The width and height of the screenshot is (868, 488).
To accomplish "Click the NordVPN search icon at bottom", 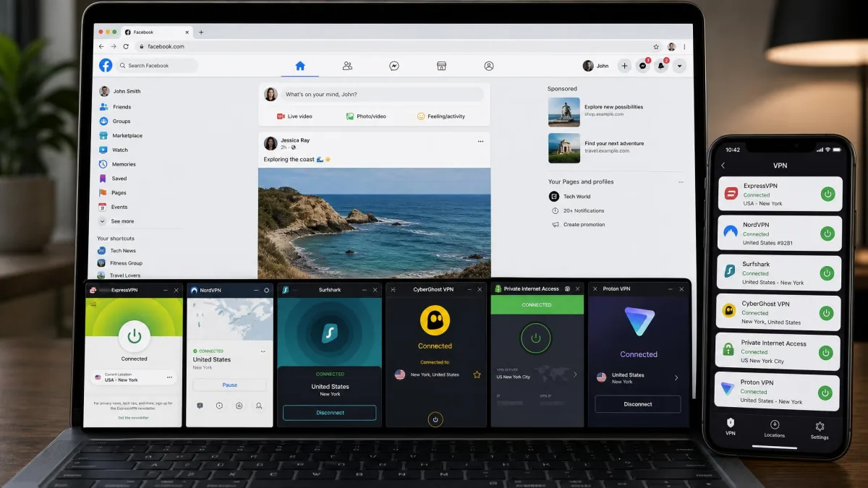I will click(x=258, y=406).
